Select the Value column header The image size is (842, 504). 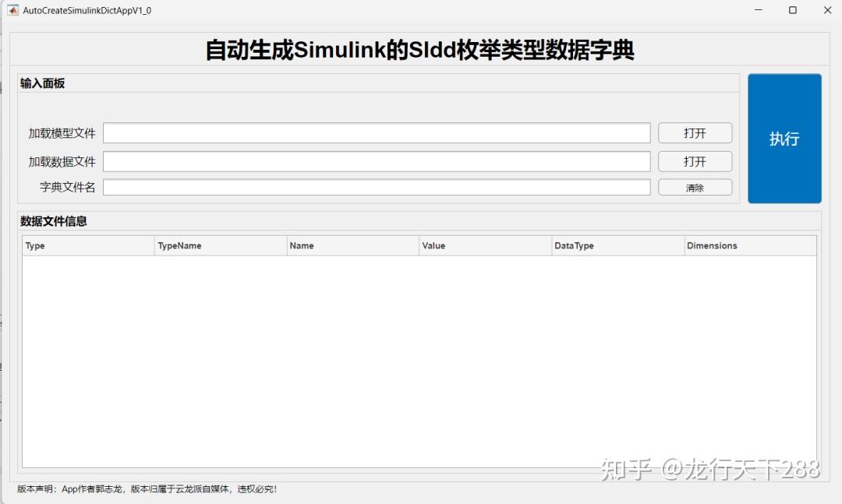coord(486,246)
